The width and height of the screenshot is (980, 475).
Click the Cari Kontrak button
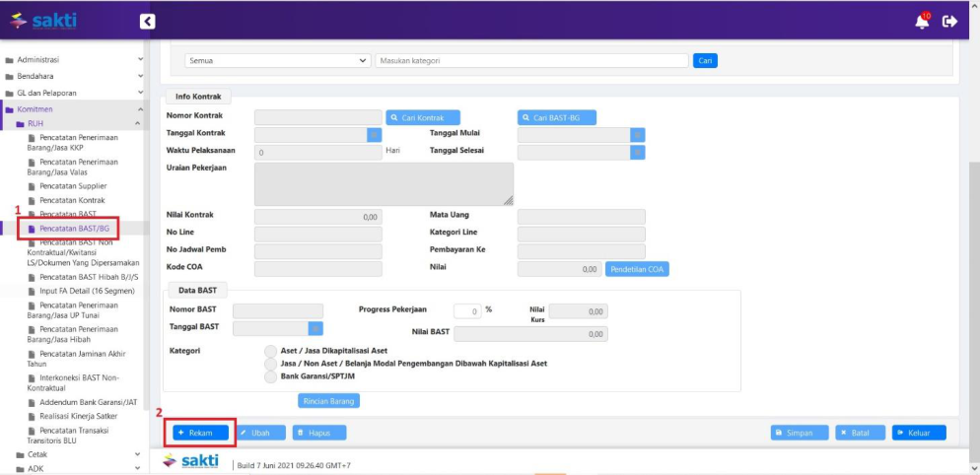423,117
